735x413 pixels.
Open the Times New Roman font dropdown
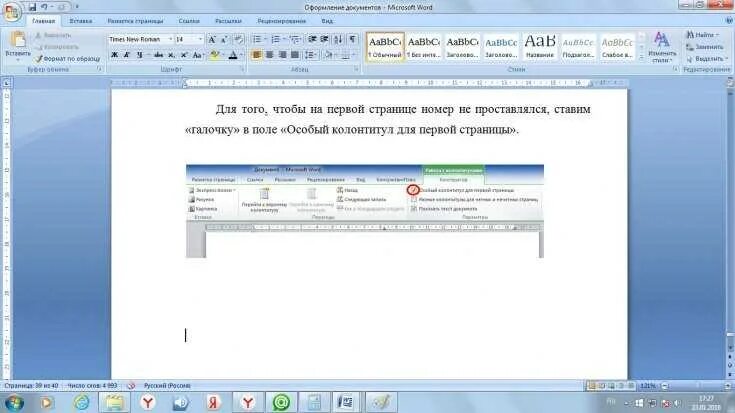[170, 39]
